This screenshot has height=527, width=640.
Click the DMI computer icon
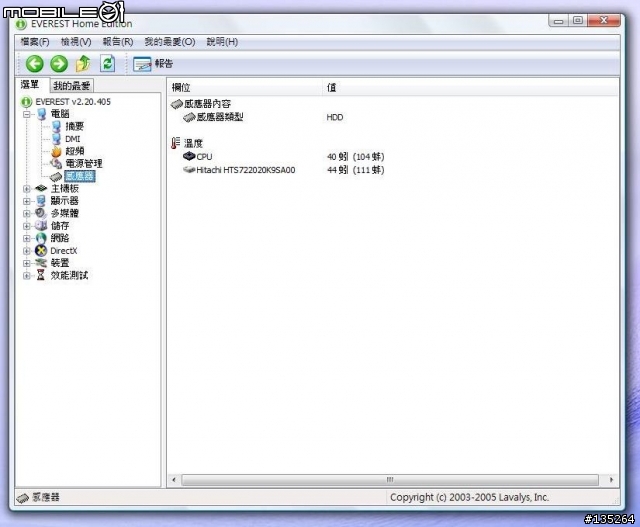56,139
